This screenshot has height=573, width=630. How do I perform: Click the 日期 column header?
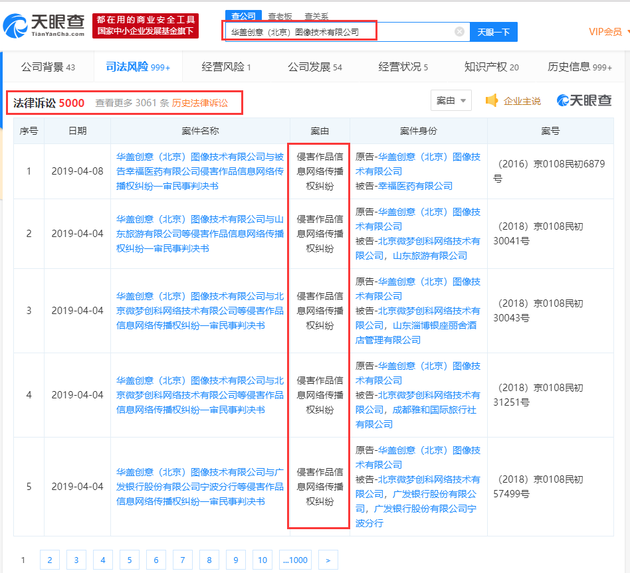tap(77, 131)
